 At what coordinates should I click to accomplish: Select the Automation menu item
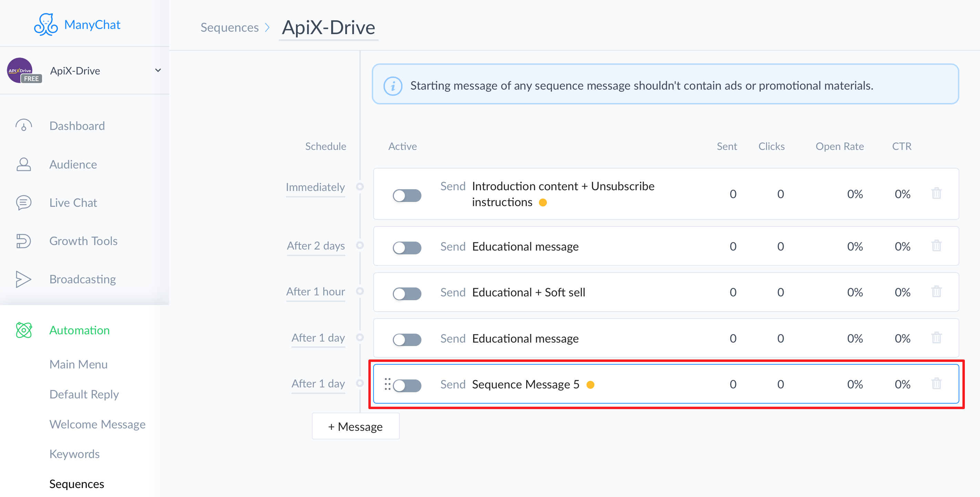(x=80, y=330)
